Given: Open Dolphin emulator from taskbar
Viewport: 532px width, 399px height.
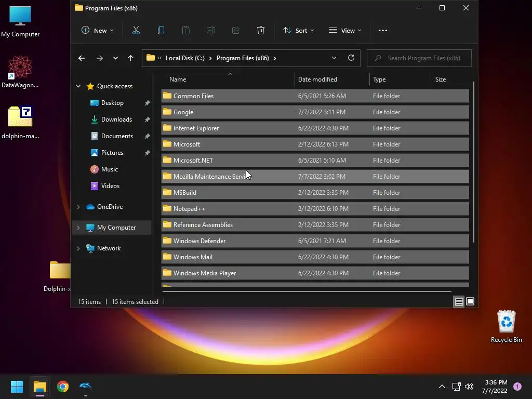Looking at the screenshot, I should (86, 386).
